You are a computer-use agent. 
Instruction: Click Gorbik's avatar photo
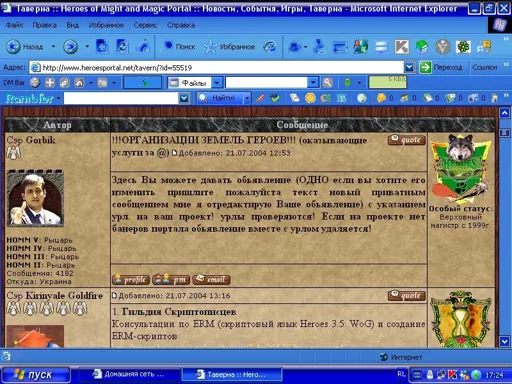35,198
